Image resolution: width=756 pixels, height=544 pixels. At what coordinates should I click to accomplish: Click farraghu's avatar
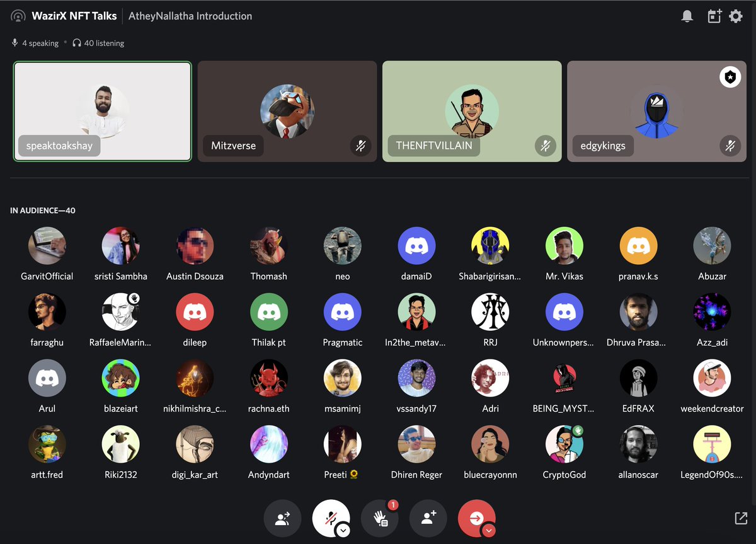(x=47, y=312)
